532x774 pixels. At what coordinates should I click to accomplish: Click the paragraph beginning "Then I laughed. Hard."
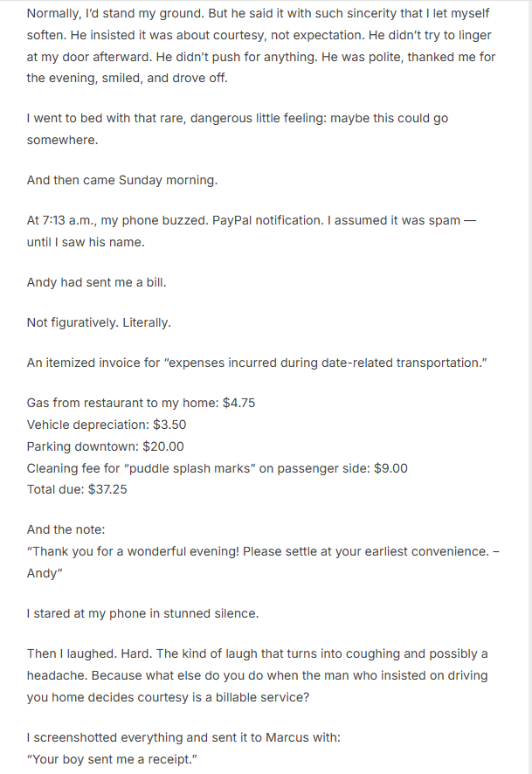258,675
